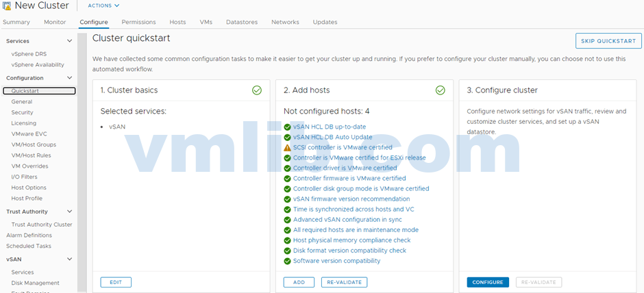This screenshot has height=293, width=644.
Task: Click status icon for Disk format version compatibility
Action: 287,251
